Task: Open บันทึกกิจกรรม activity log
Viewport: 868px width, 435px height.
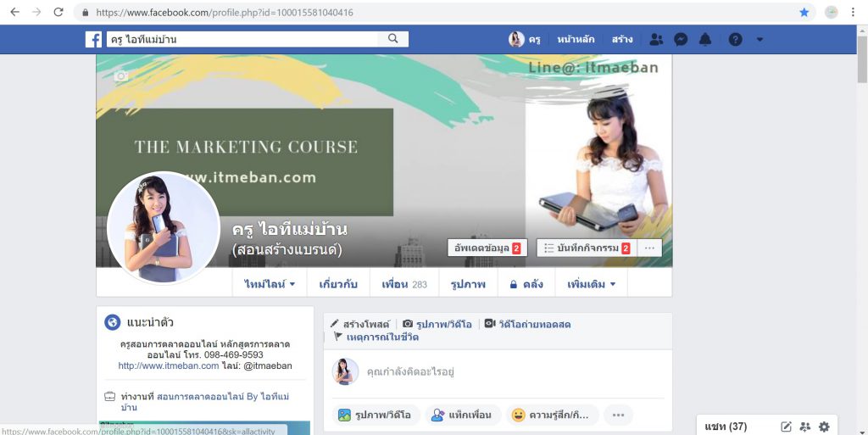Action: coord(587,248)
